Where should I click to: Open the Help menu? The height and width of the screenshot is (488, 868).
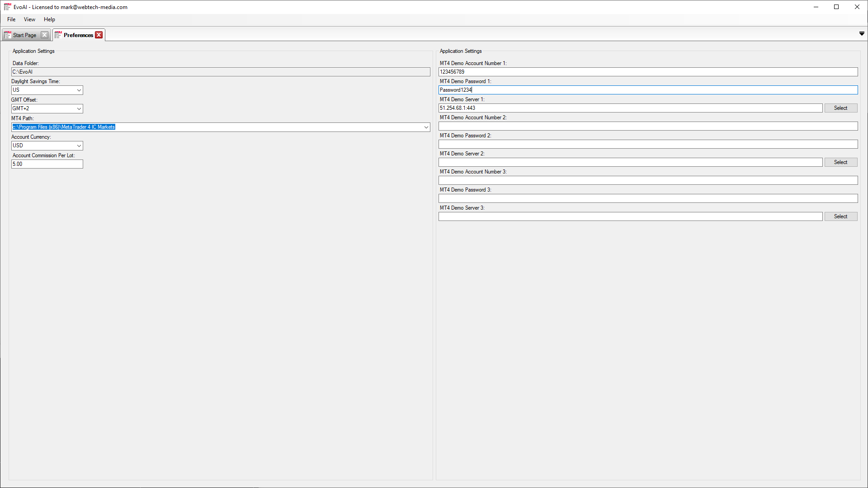pyautogui.click(x=49, y=19)
